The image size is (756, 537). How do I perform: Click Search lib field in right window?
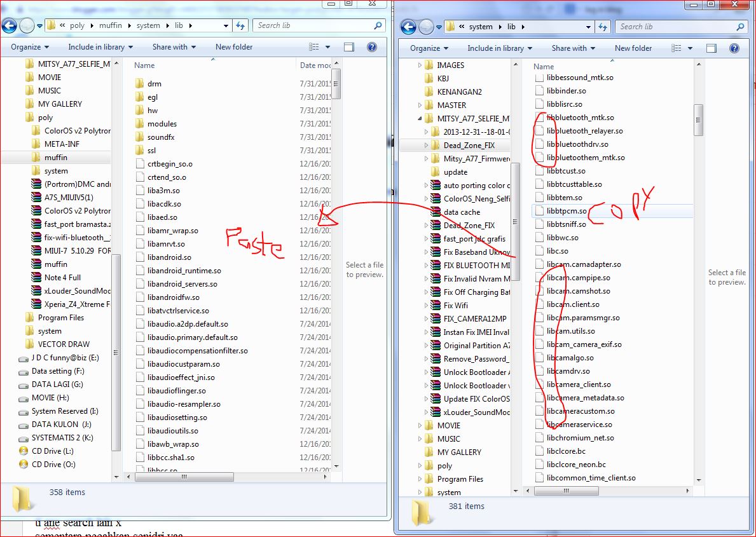click(680, 27)
